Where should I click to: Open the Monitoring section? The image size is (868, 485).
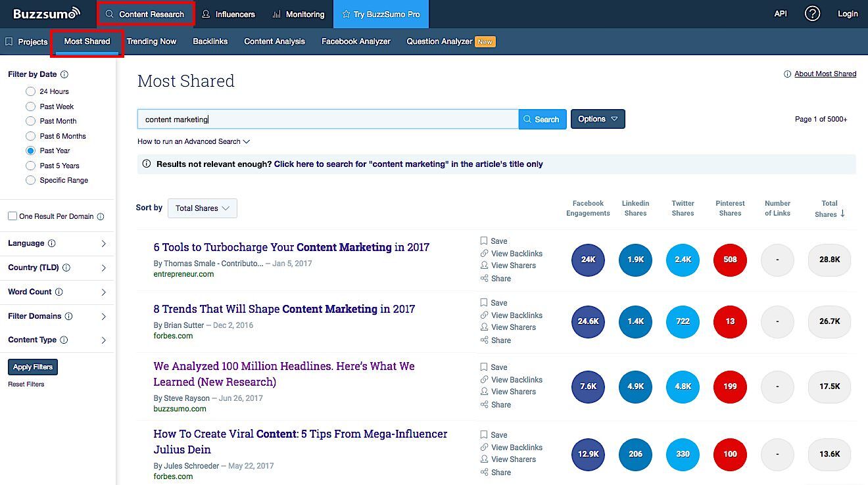(x=298, y=14)
